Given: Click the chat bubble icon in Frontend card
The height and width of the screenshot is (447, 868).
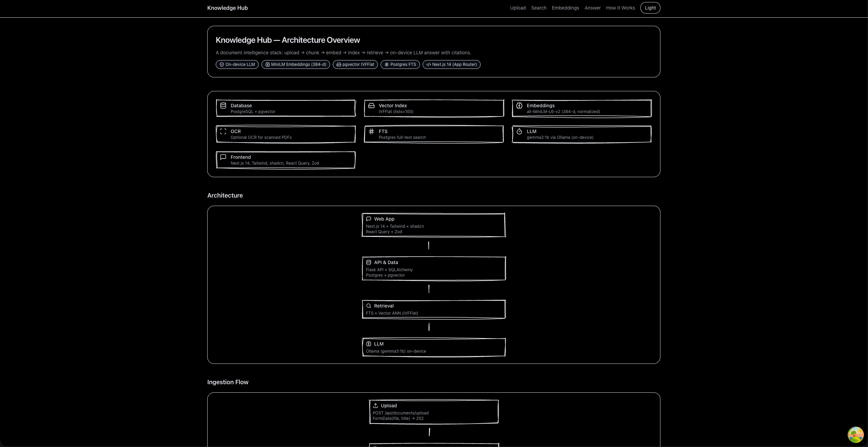Looking at the screenshot, I should (x=223, y=157).
